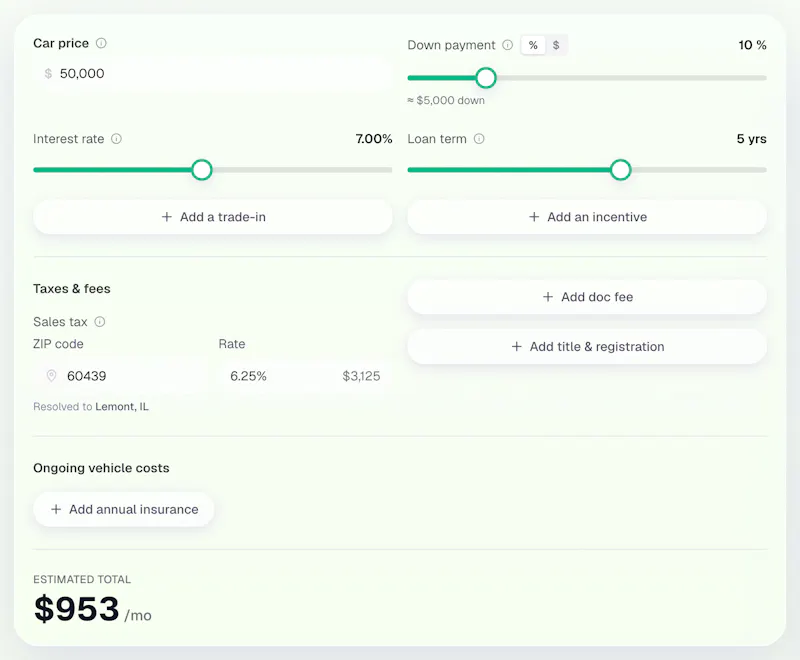The image size is (800, 660).
Task: Click the Taxes & fees heading
Action: coord(72,289)
